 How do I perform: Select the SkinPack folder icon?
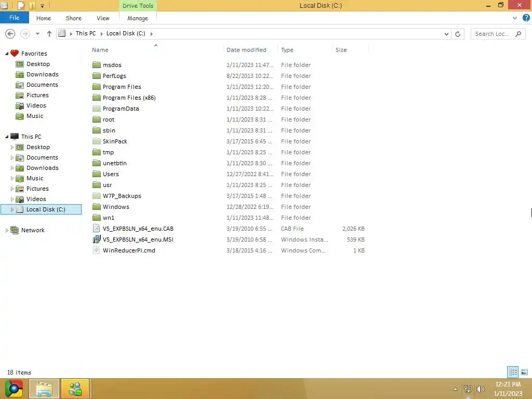point(97,141)
